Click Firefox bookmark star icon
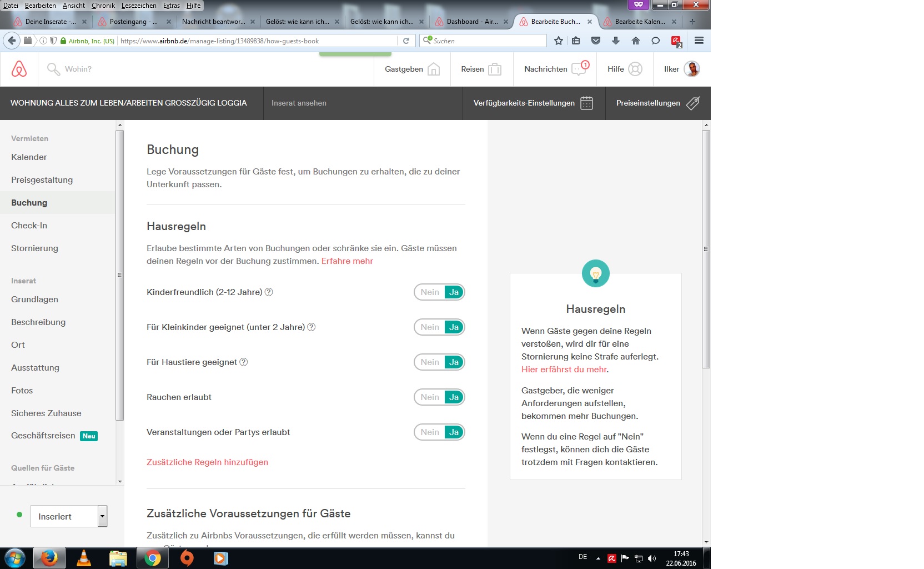This screenshot has height=569, width=924. [x=559, y=41]
